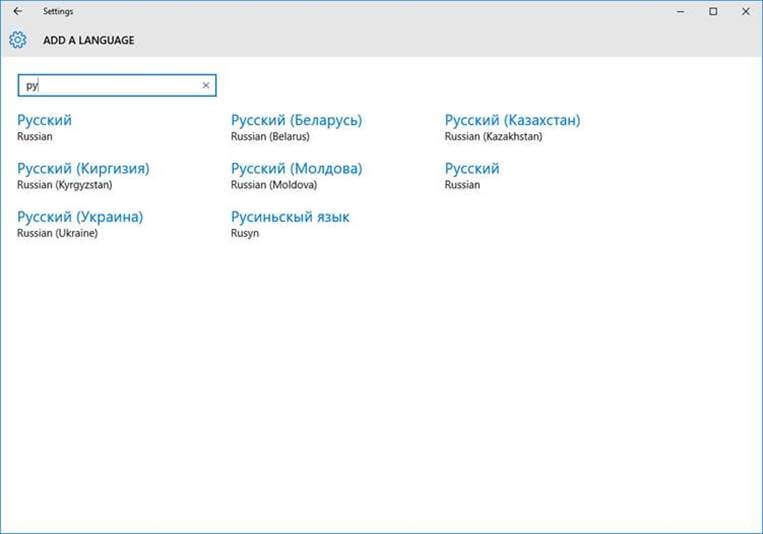Click the 'Rusyn' English subtitle

[245, 233]
